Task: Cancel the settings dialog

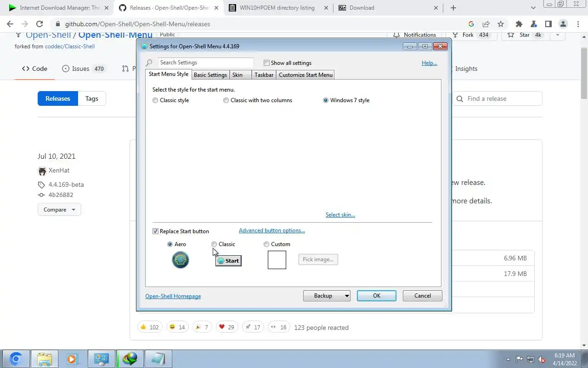Action: pyautogui.click(x=423, y=296)
